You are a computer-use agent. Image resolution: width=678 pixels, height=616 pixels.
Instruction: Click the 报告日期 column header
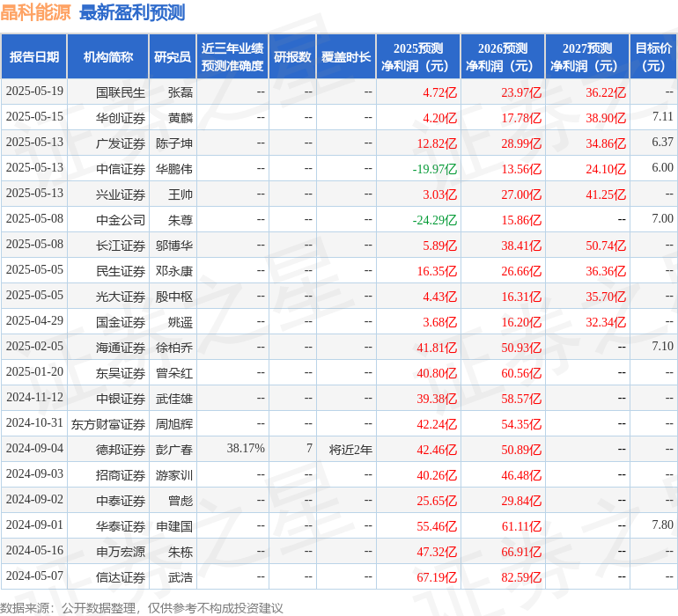point(33,56)
